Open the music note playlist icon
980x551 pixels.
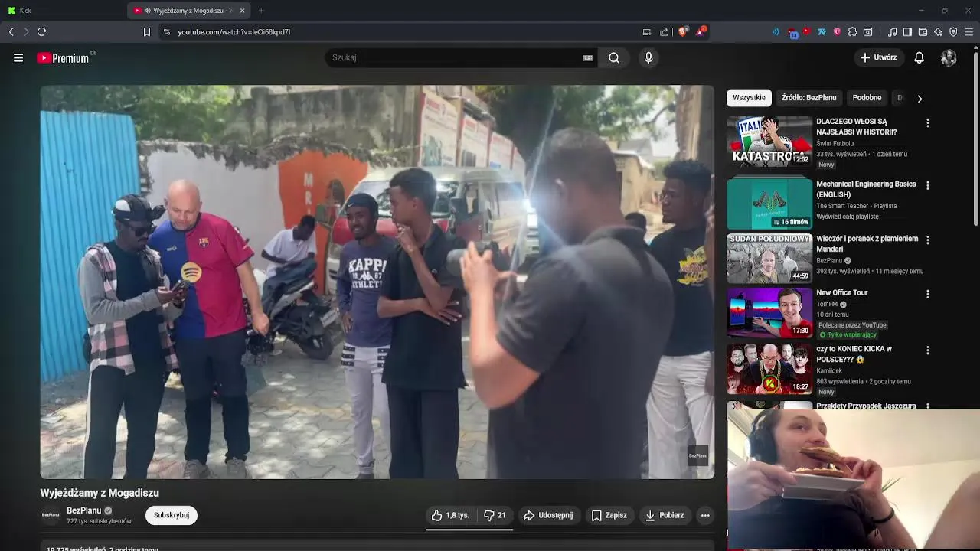click(x=892, y=31)
